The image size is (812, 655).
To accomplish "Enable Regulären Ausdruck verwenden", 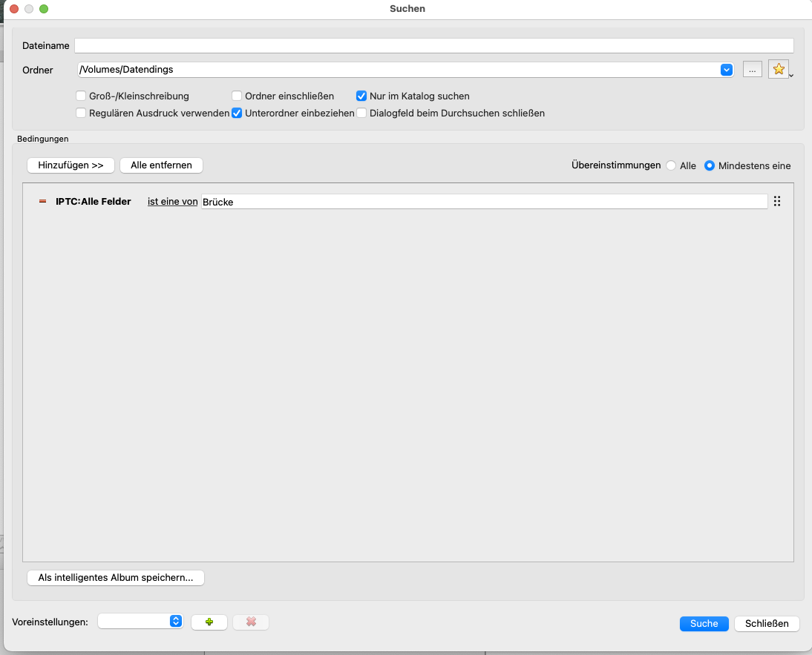I will pyautogui.click(x=81, y=113).
